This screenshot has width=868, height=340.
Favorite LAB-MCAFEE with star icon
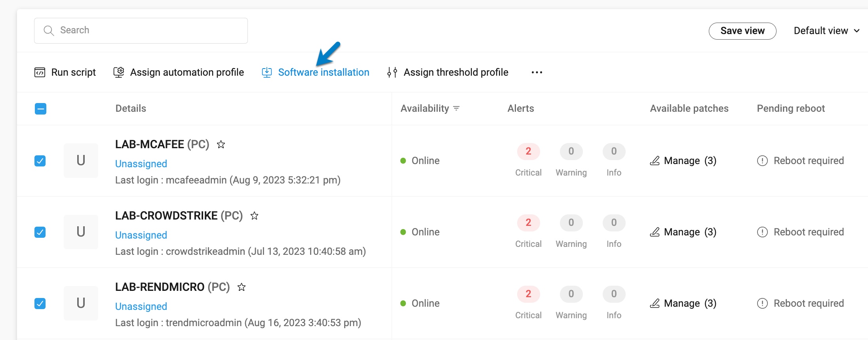click(x=221, y=144)
